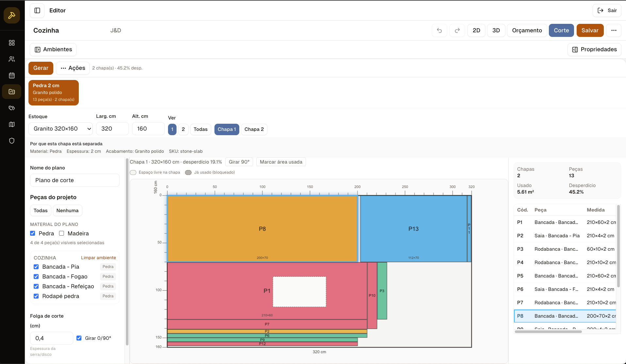Open the calendar icon in sidebar
Screen dimensions: 626x364
pos(12,75)
